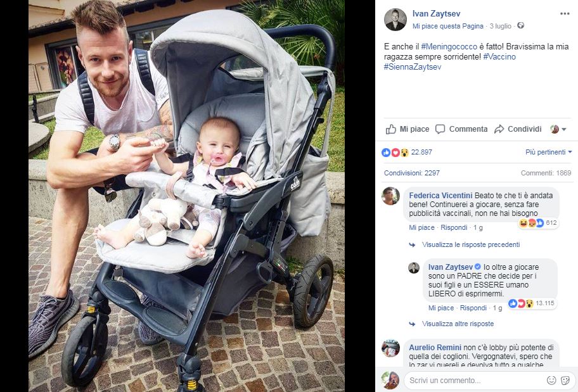
Task: Click the thumbs-up Mi piace icon
Action: [391, 129]
